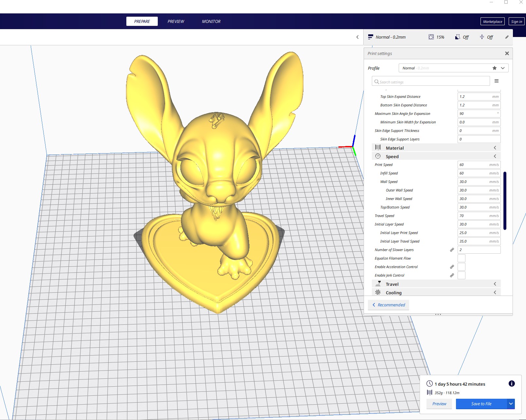Click the adhesion Off icon
526x420 pixels.
click(x=482, y=37)
